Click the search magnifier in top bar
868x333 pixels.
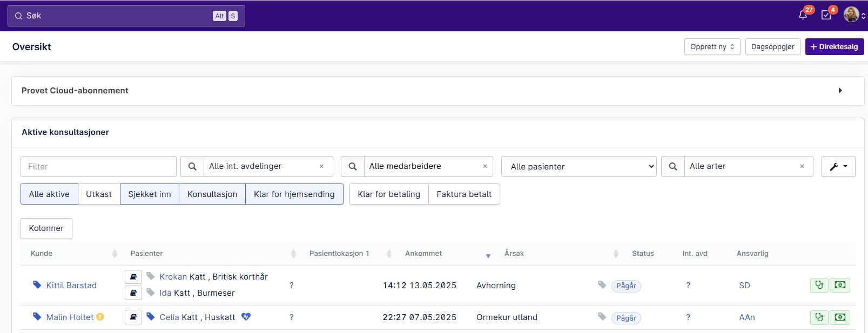click(x=18, y=16)
